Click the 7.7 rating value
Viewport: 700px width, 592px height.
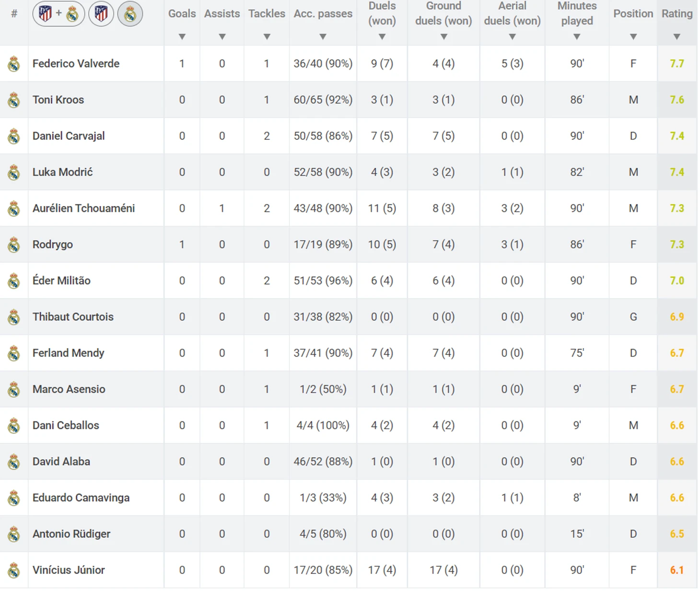pyautogui.click(x=677, y=64)
